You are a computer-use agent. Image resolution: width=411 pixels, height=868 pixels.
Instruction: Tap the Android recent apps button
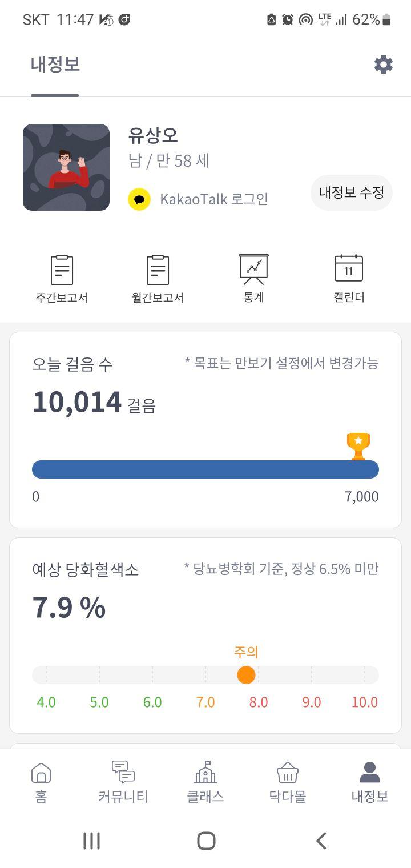(x=91, y=841)
